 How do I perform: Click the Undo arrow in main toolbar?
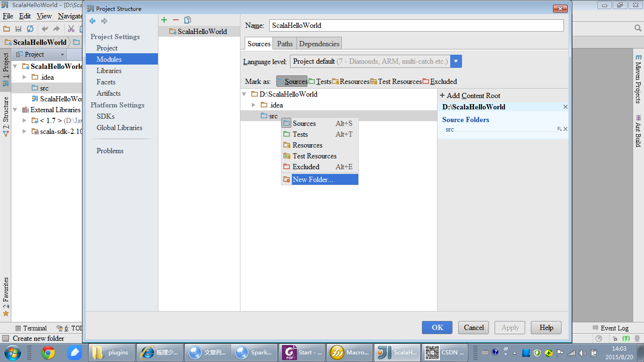pyautogui.click(x=45, y=29)
